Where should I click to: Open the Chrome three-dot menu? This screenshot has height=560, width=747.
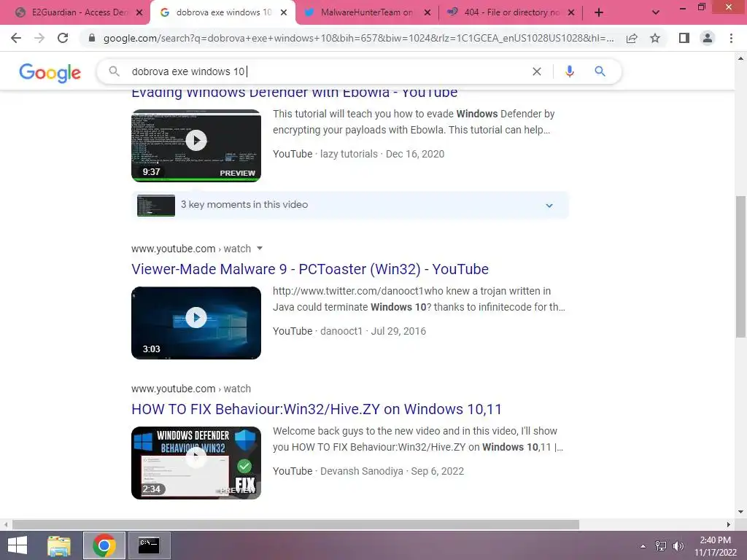click(731, 38)
